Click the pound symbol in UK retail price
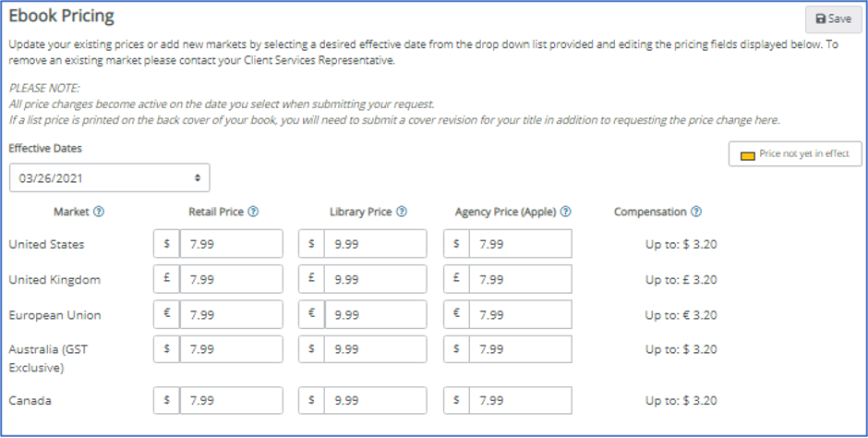The image size is (868, 438). pos(166,279)
